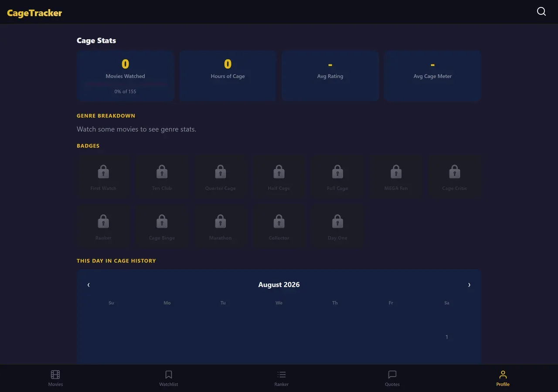The height and width of the screenshot is (392, 558).
Task: Select the Full Cage locked badge icon
Action: pyautogui.click(x=337, y=172)
